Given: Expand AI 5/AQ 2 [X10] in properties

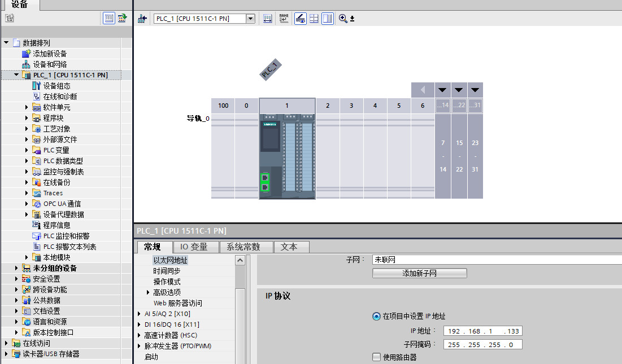Looking at the screenshot, I should pos(139,314).
